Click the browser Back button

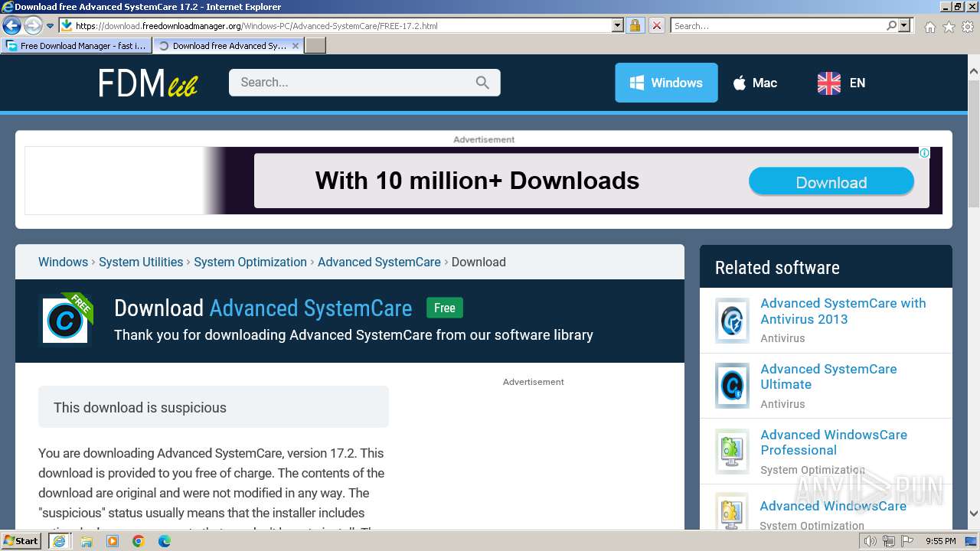pos(11,26)
